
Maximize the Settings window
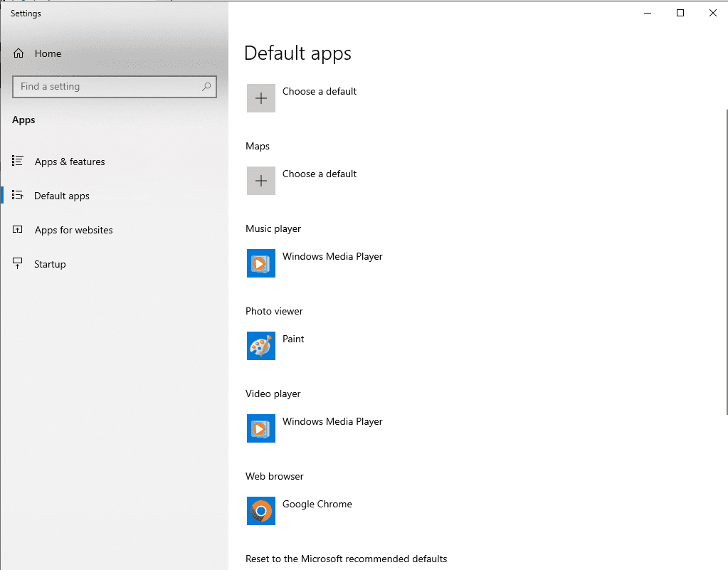coord(680,13)
